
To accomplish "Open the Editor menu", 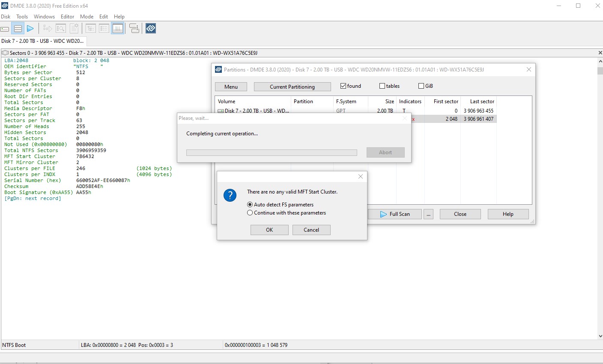I will click(68, 17).
